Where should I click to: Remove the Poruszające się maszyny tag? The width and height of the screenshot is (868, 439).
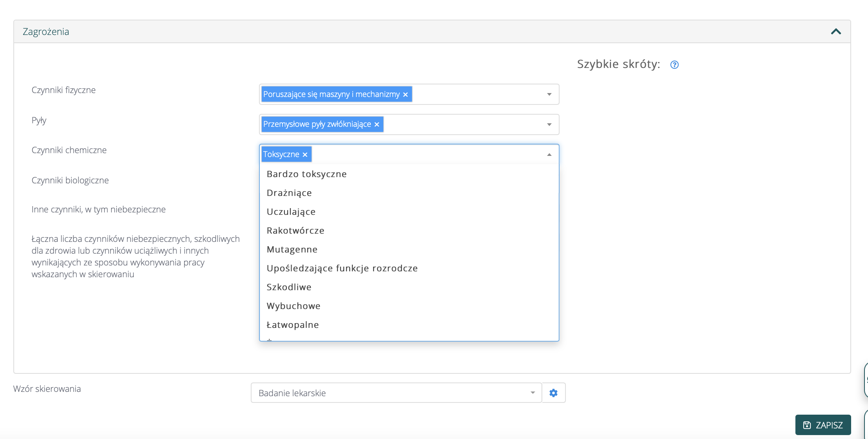coord(405,95)
